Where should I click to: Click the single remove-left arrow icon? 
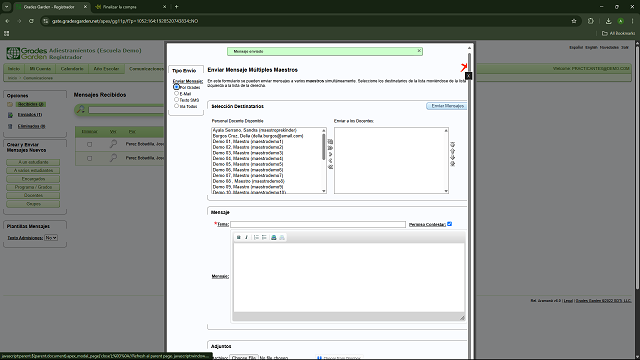pos(330,161)
